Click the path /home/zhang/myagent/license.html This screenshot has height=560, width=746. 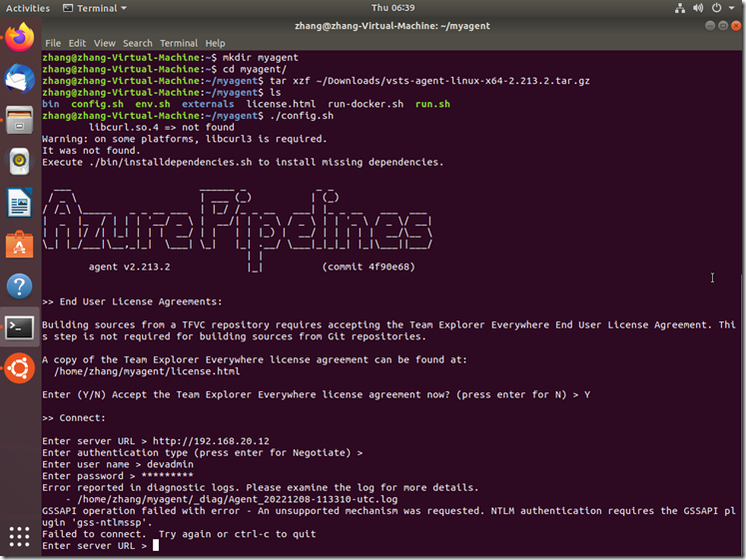tap(147, 371)
